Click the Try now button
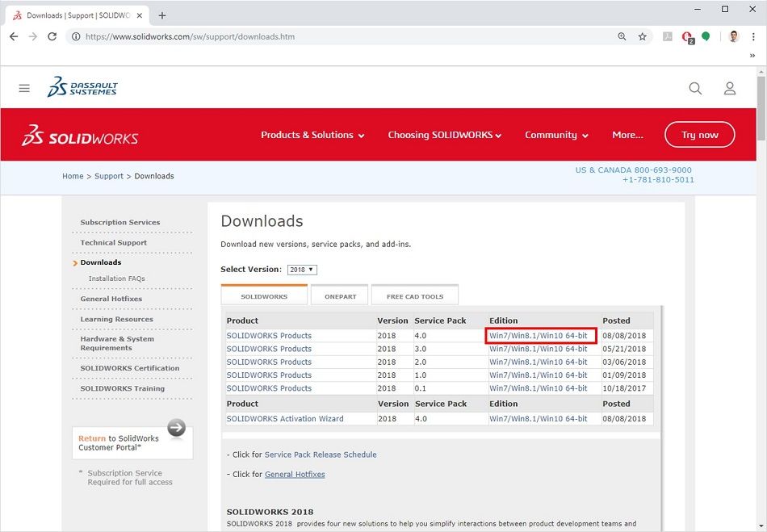767x532 pixels. click(699, 135)
